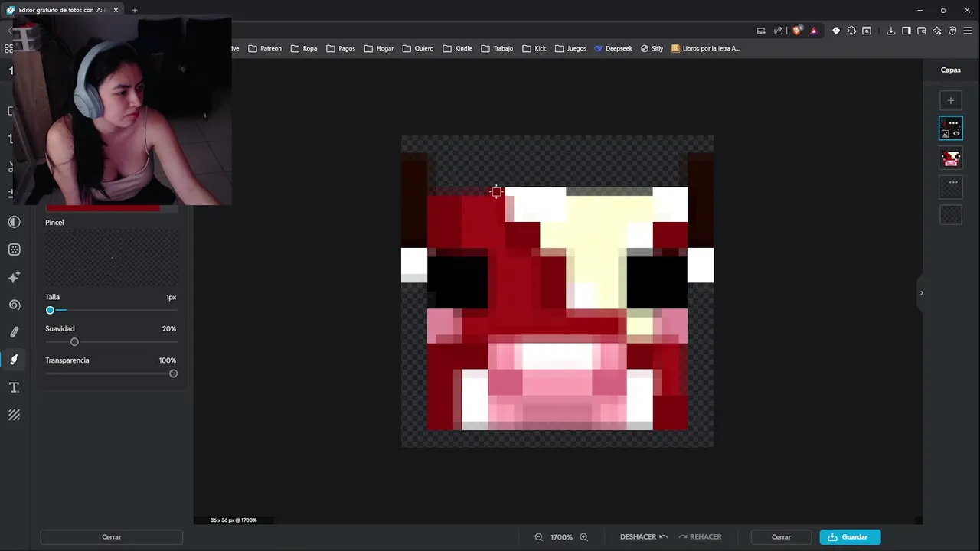Add a new layer with plus button
Image resolution: width=980 pixels, height=551 pixels.
[951, 100]
